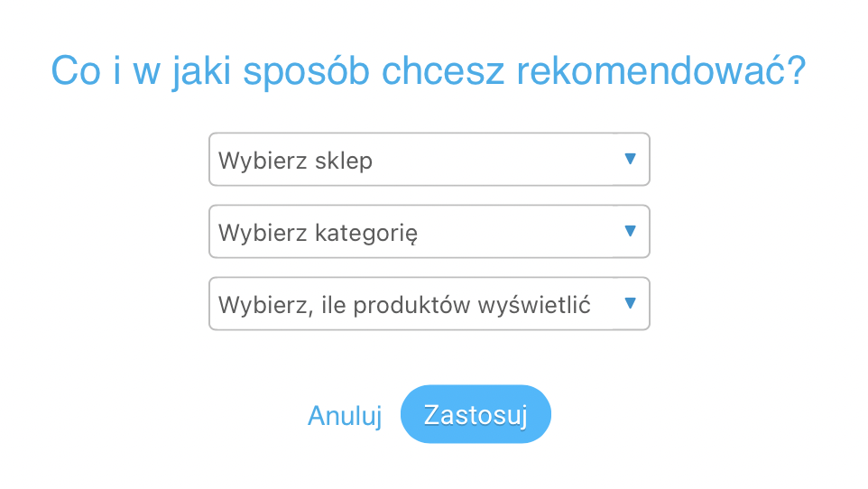Select the 'Wybierz sklep' placeholder text
Viewport: 868px width, 489px height.
[x=295, y=161]
